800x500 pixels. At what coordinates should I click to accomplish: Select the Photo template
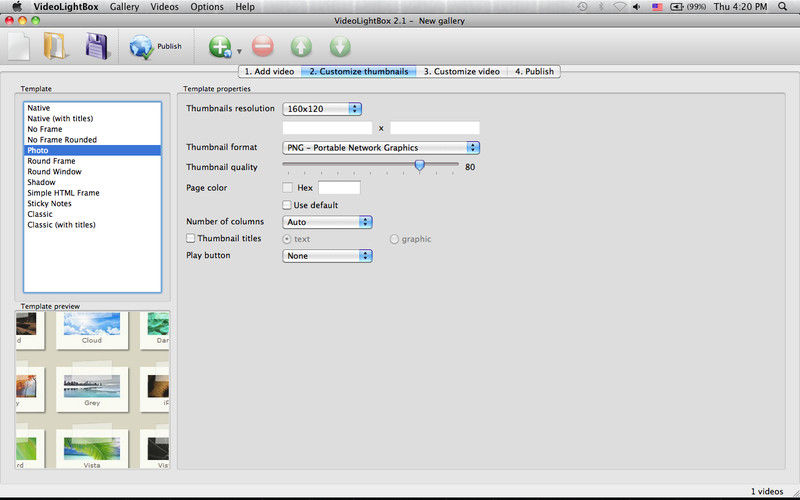92,151
